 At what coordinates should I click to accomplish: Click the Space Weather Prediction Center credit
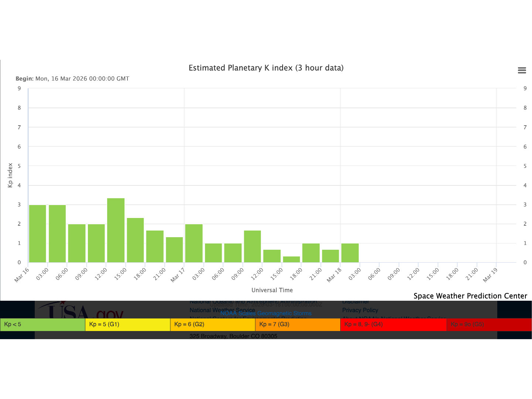coord(470,296)
